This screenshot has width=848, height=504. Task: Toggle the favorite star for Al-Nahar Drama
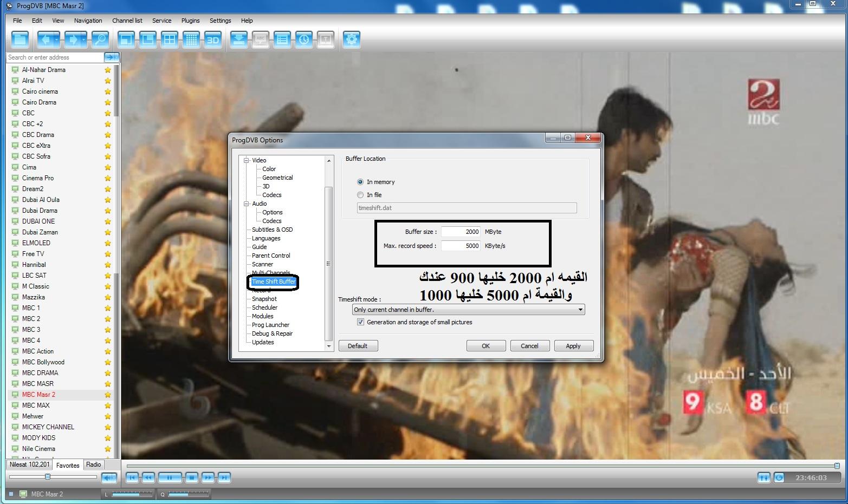pyautogui.click(x=108, y=70)
